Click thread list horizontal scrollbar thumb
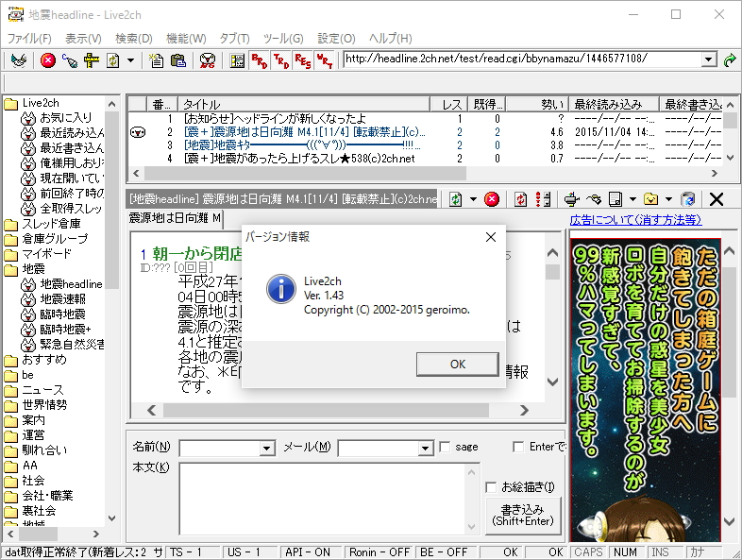This screenshot has height=560, width=742. point(305,173)
